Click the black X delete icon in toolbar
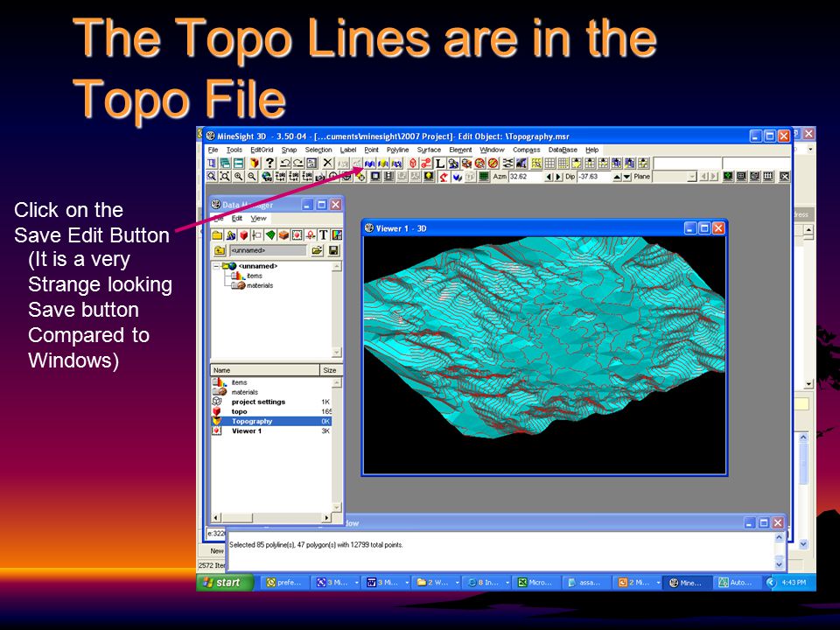The width and height of the screenshot is (840, 630). pos(327,163)
